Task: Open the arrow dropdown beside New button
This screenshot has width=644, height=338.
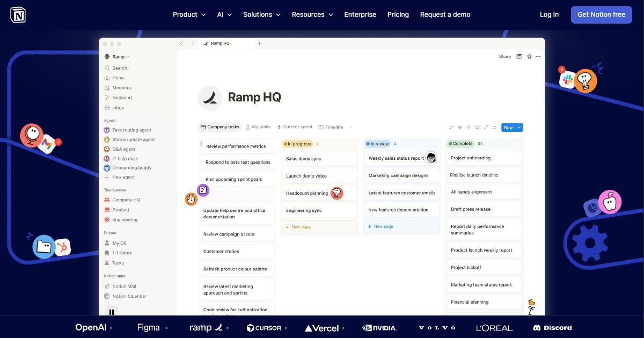Action: 519,128
